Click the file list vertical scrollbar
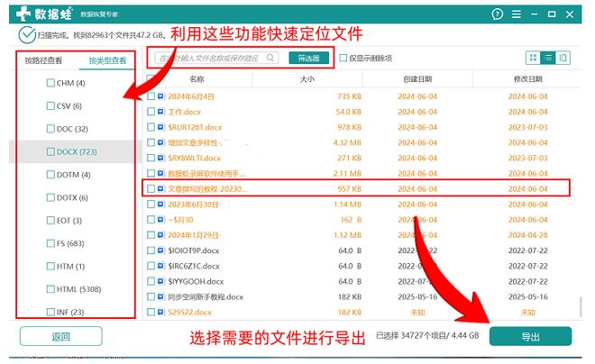Image resolution: width=595 pixels, height=364 pixels. point(580,306)
